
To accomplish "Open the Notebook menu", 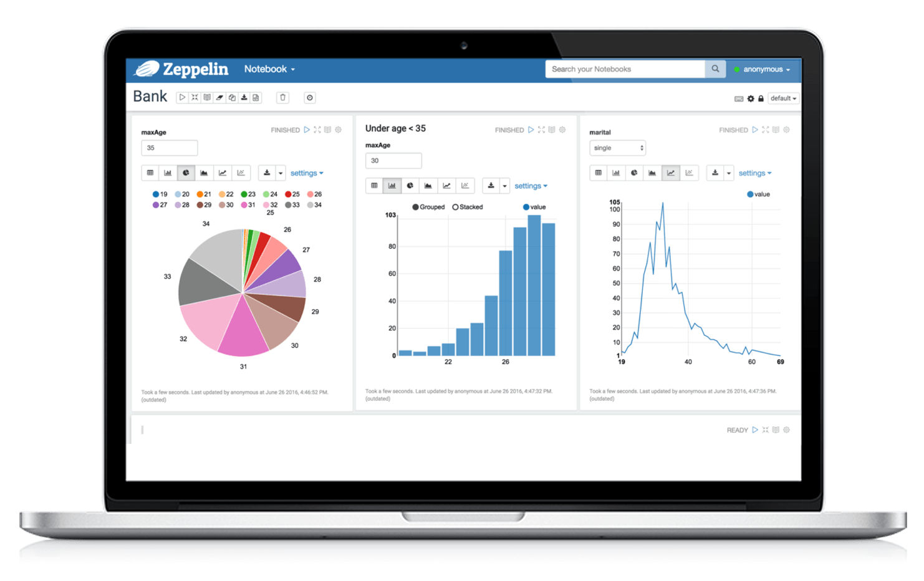I will [x=269, y=69].
